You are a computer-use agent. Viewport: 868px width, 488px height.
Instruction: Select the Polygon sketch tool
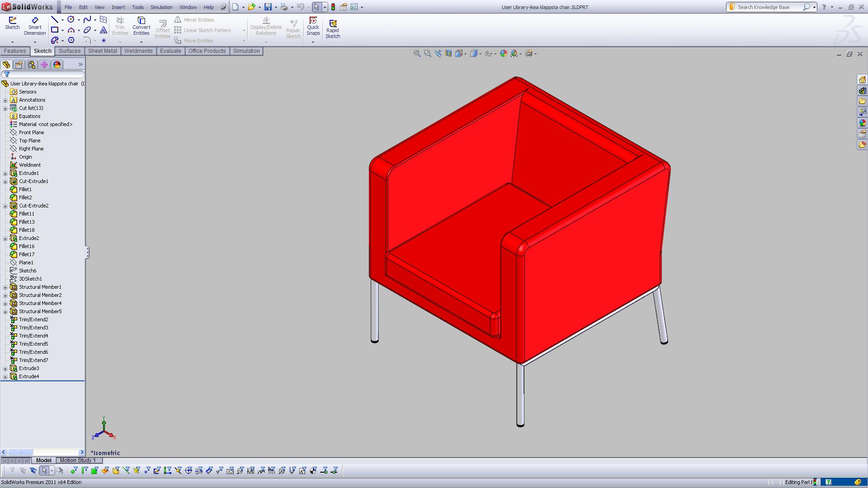71,40
